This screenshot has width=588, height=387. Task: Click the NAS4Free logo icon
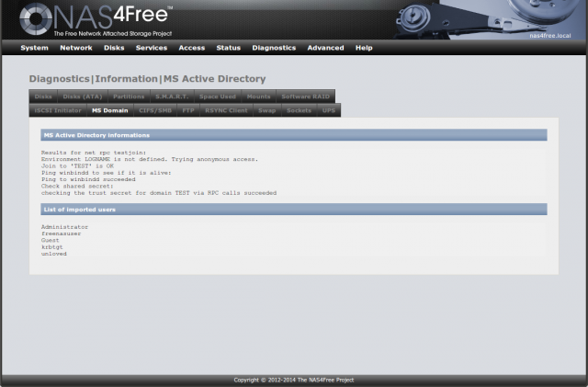[x=36, y=19]
